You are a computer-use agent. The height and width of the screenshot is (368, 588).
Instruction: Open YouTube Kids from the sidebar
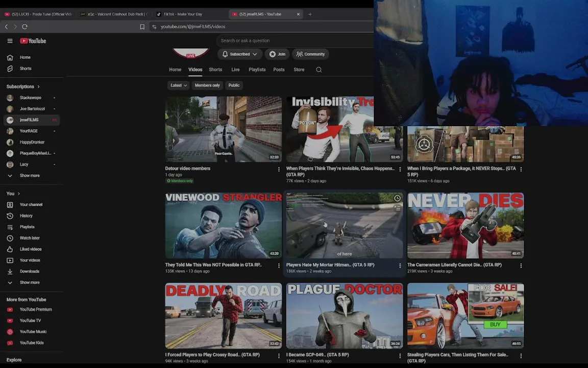32,343
